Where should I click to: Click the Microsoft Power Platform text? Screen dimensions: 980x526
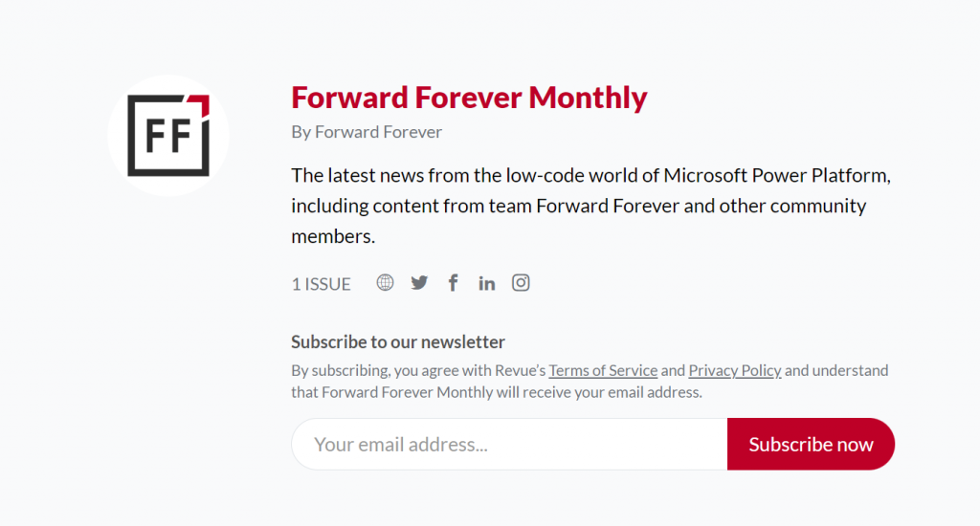point(776,176)
